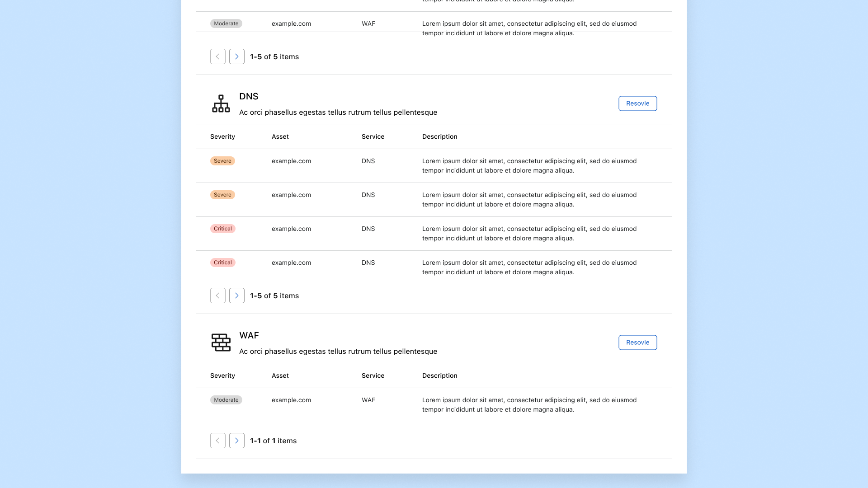Screen dimensions: 868x488
Task: Click Asset column header in DNS table
Action: pos(280,136)
